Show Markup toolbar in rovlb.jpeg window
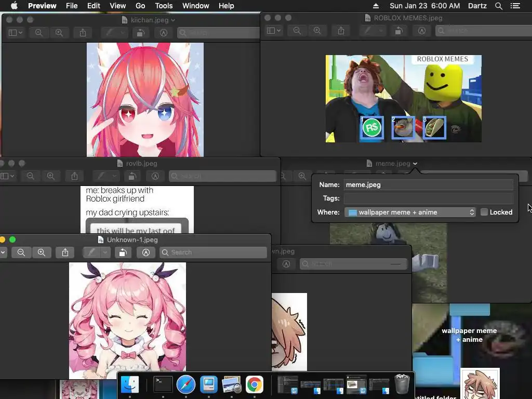This screenshot has width=532, height=399. click(155, 176)
